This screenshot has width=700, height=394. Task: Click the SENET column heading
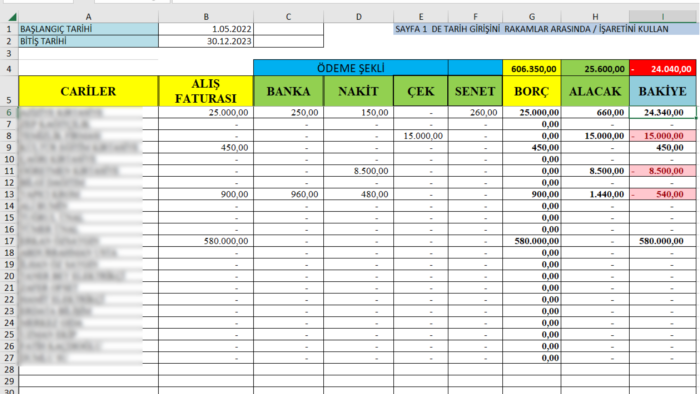tap(475, 91)
